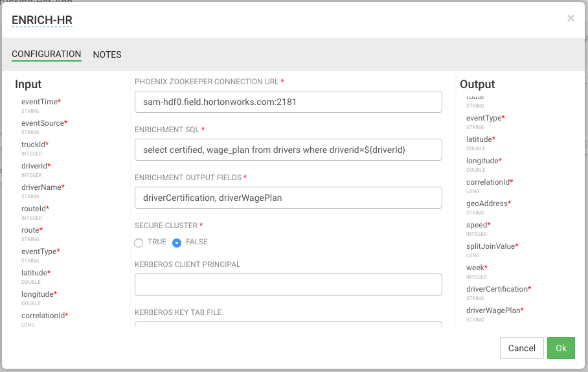Screen dimensions: 588x372
Task: Click into the Enrichment SQL field
Action: click(x=288, y=150)
